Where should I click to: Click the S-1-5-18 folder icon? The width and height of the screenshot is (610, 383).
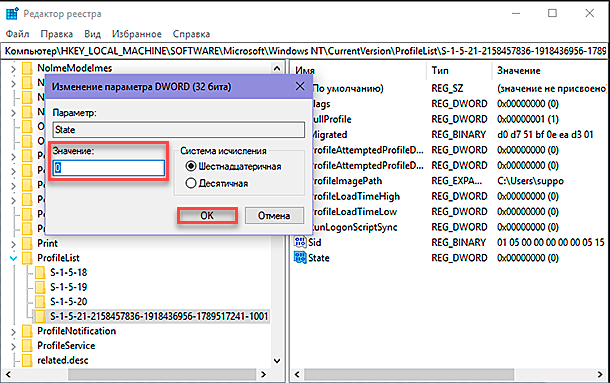[x=40, y=272]
